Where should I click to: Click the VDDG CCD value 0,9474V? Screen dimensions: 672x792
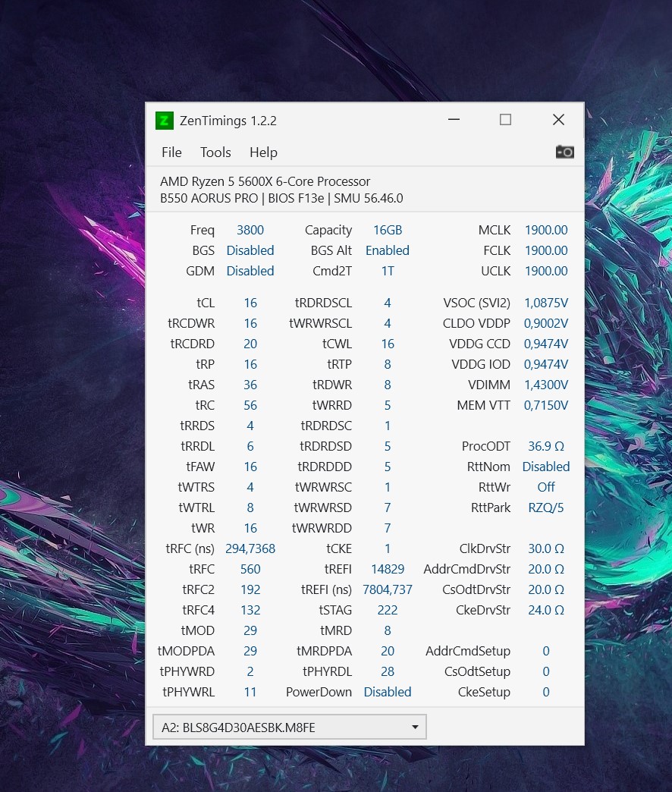point(546,344)
